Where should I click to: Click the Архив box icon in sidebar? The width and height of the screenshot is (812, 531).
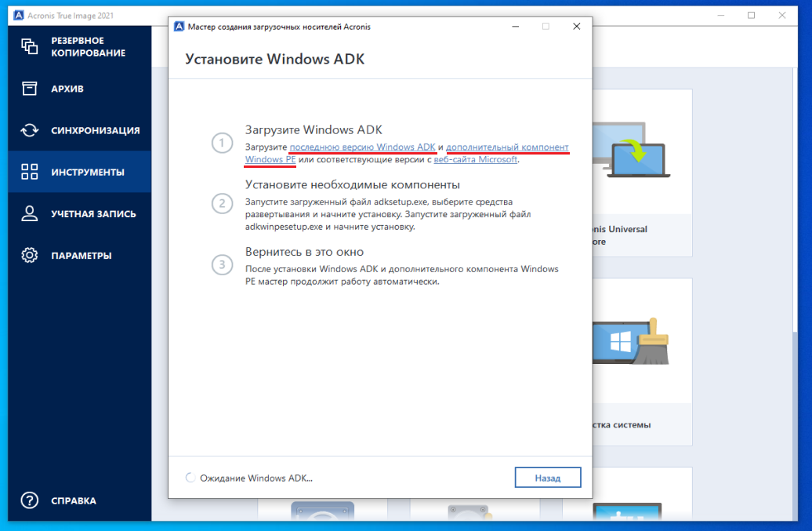coord(29,89)
